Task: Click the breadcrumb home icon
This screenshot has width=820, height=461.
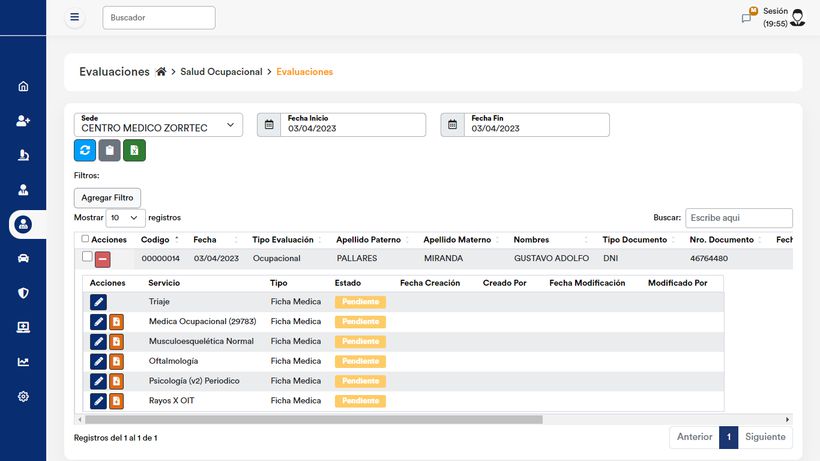Action: coord(161,72)
